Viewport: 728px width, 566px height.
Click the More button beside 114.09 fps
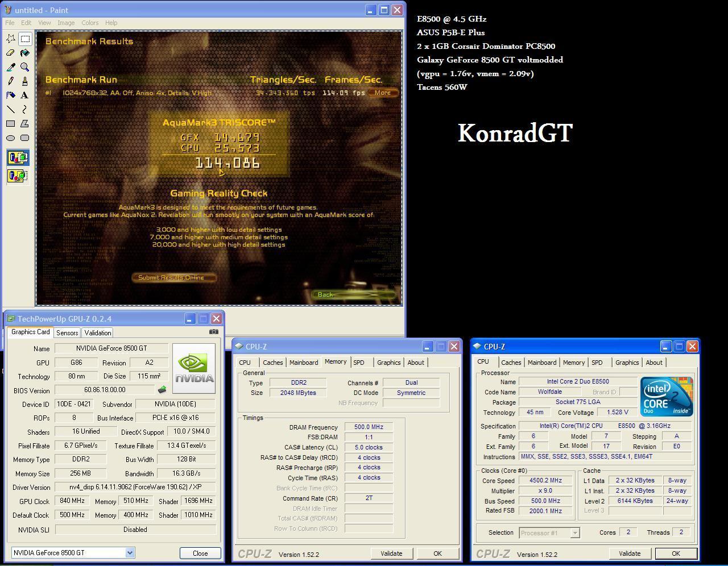[382, 93]
